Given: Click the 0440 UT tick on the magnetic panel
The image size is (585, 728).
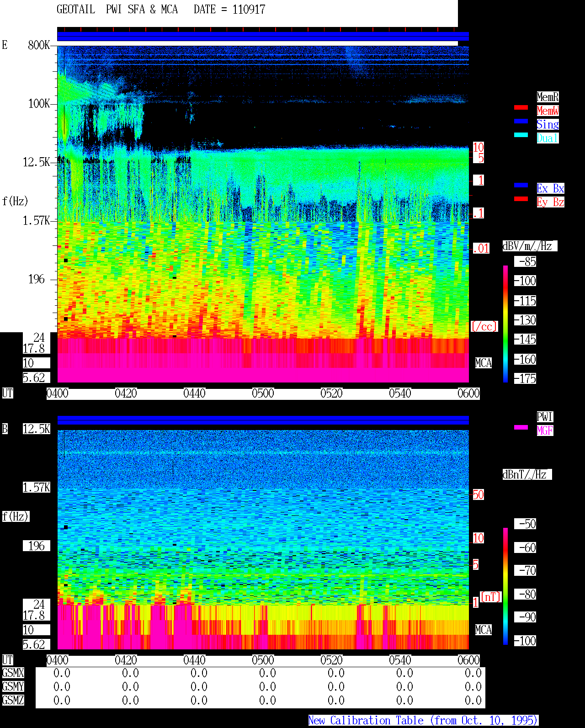Looking at the screenshot, I should pyautogui.click(x=194, y=660).
